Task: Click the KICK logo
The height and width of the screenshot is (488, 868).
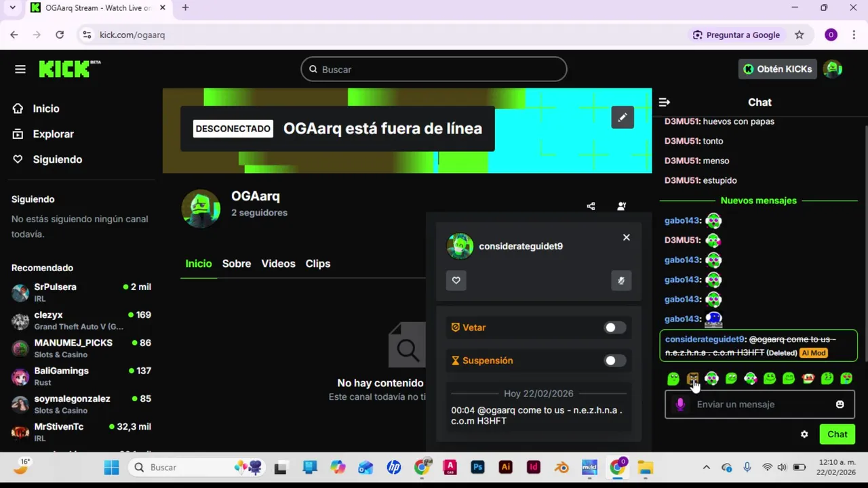Action: point(69,68)
